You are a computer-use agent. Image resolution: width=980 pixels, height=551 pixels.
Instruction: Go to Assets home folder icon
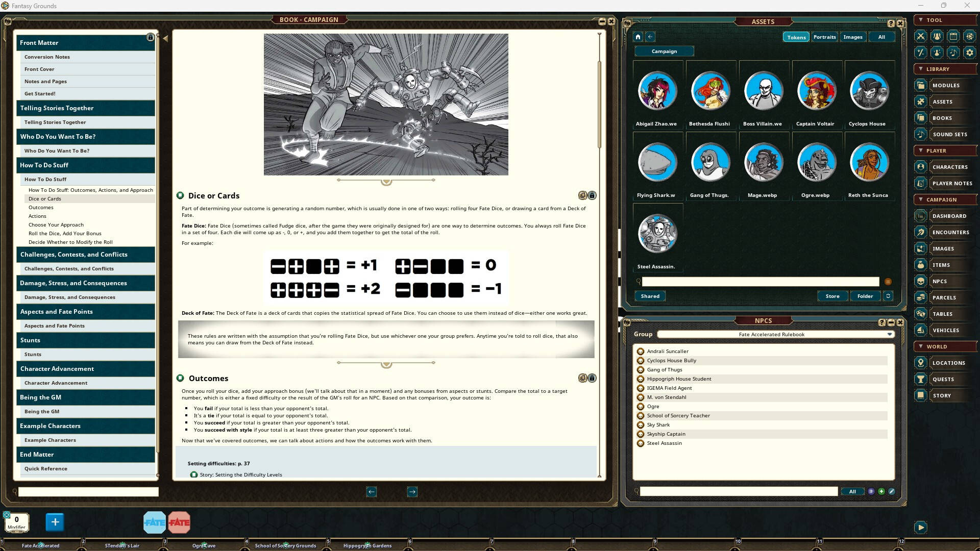638,37
